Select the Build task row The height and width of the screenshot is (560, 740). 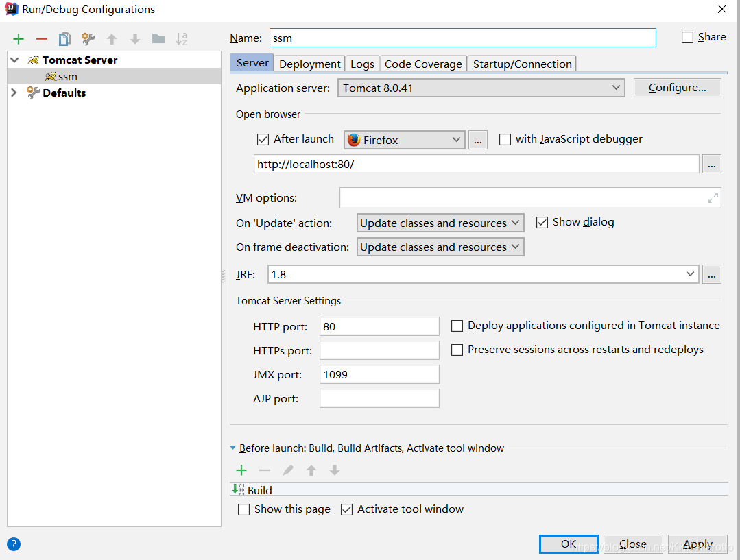pyautogui.click(x=479, y=489)
